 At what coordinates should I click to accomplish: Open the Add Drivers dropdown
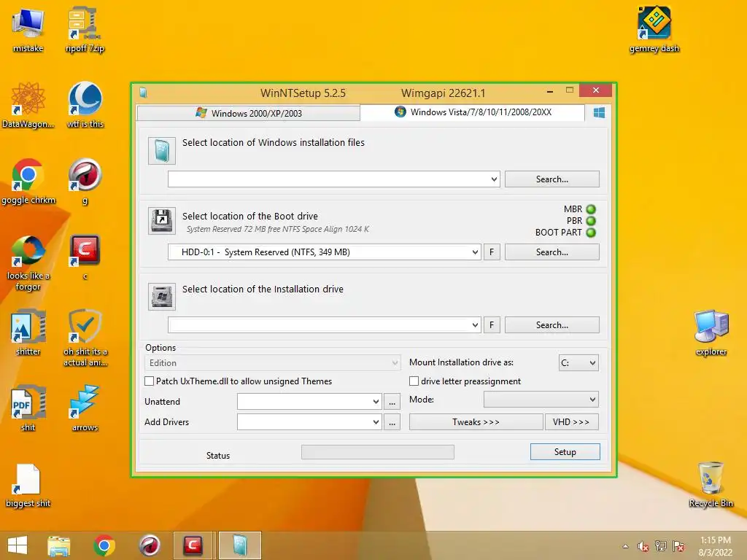click(x=309, y=422)
